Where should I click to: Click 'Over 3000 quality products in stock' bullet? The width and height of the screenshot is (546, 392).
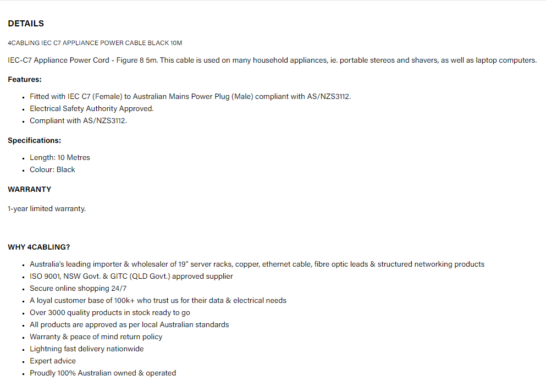point(109,312)
